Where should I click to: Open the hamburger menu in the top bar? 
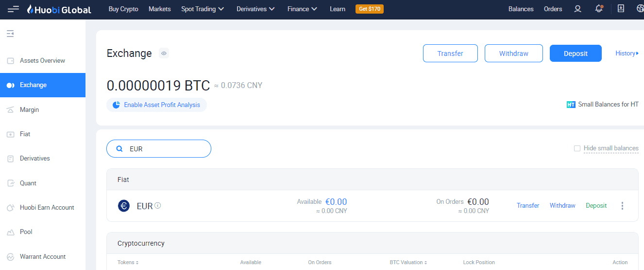[14, 9]
